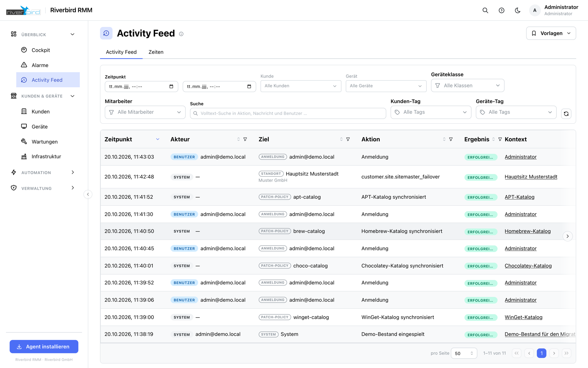Image resolution: width=588 pixels, height=368 pixels.
Task: Open Alarme in the sidebar
Action: tap(48, 65)
